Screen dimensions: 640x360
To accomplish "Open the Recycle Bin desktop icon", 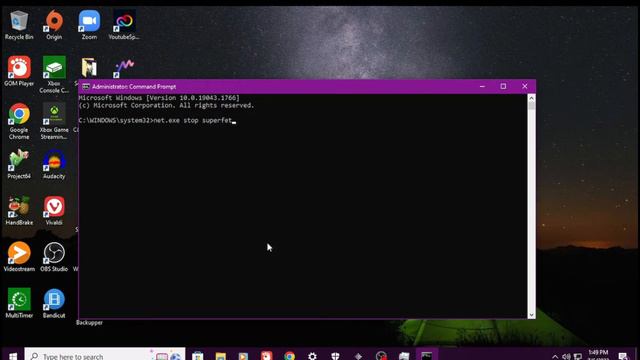I will pyautogui.click(x=19, y=25).
